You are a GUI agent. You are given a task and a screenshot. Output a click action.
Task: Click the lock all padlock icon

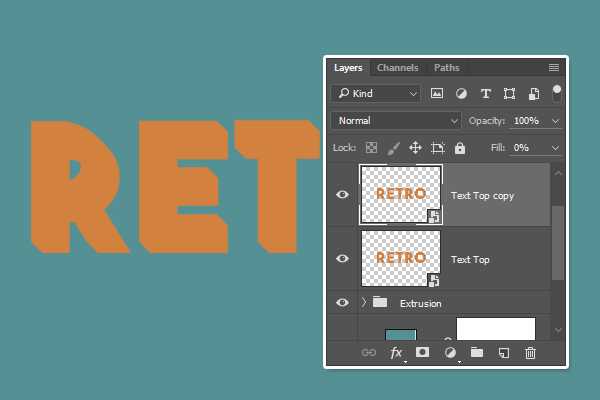tap(460, 148)
